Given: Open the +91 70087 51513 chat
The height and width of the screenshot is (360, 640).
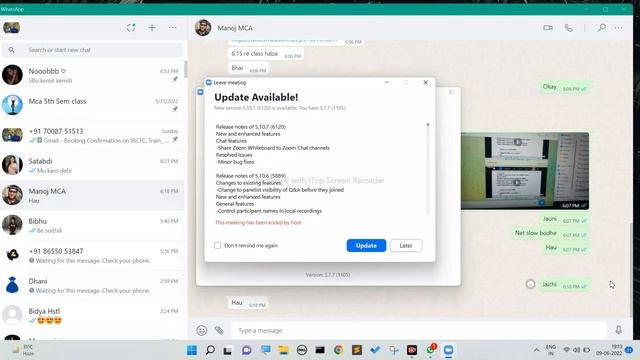Looking at the screenshot, I should pos(92,136).
